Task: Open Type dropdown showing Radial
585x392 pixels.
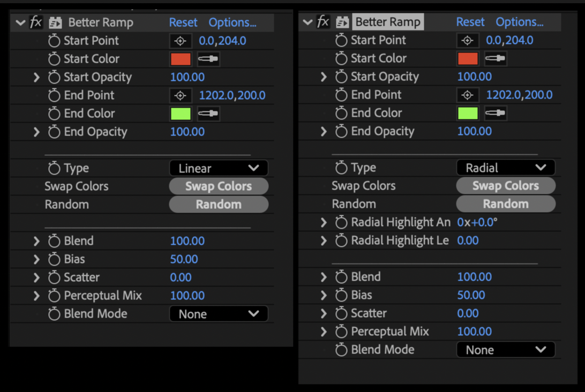Action: [506, 168]
